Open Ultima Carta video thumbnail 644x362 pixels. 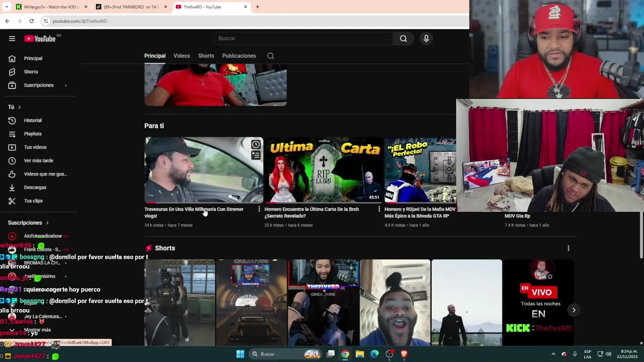pos(324,170)
